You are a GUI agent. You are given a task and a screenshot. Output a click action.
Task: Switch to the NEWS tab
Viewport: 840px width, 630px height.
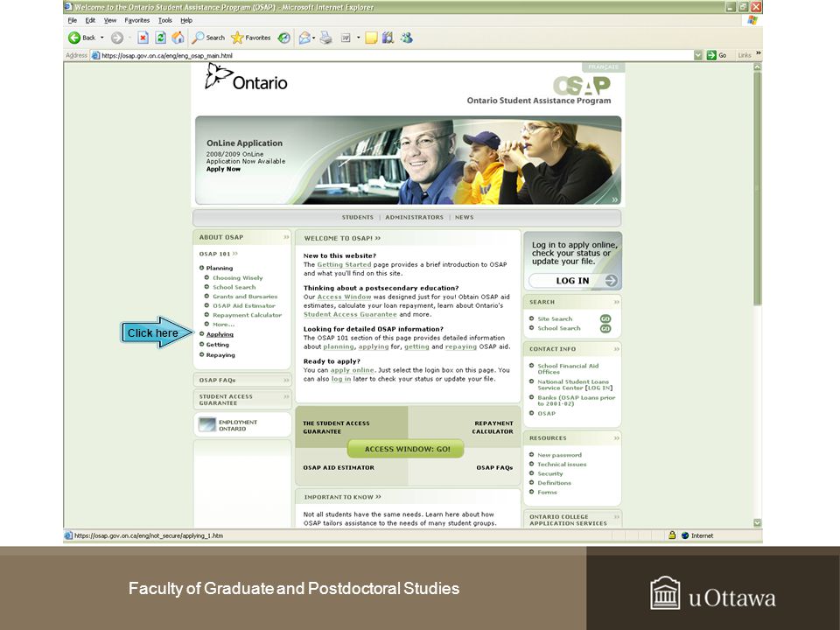pyautogui.click(x=464, y=218)
